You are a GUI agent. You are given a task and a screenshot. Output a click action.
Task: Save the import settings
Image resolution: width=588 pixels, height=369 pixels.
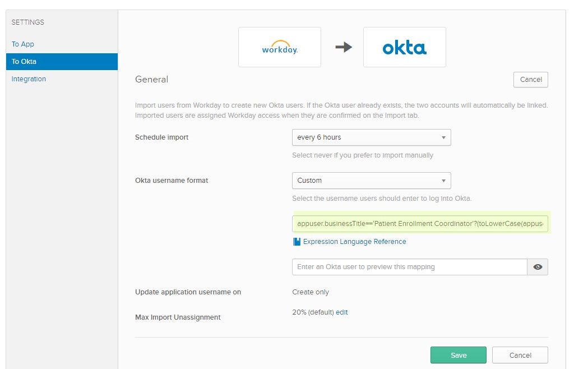pyautogui.click(x=458, y=355)
